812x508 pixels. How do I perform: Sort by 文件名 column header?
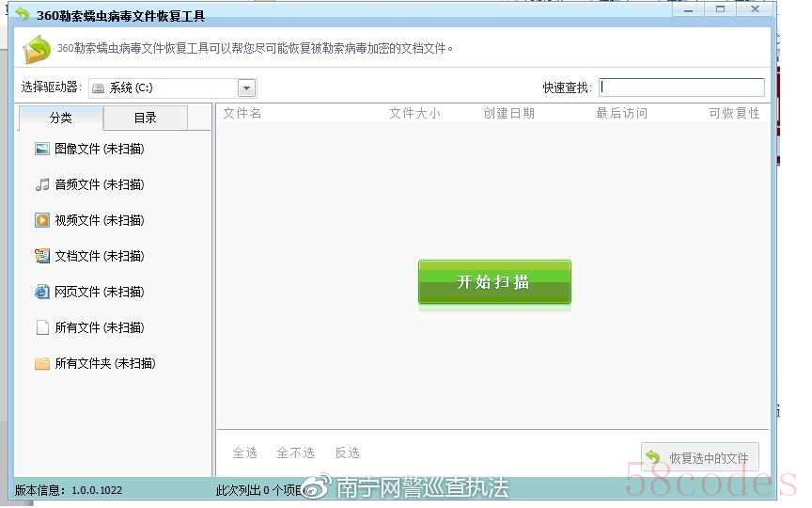coord(242,113)
